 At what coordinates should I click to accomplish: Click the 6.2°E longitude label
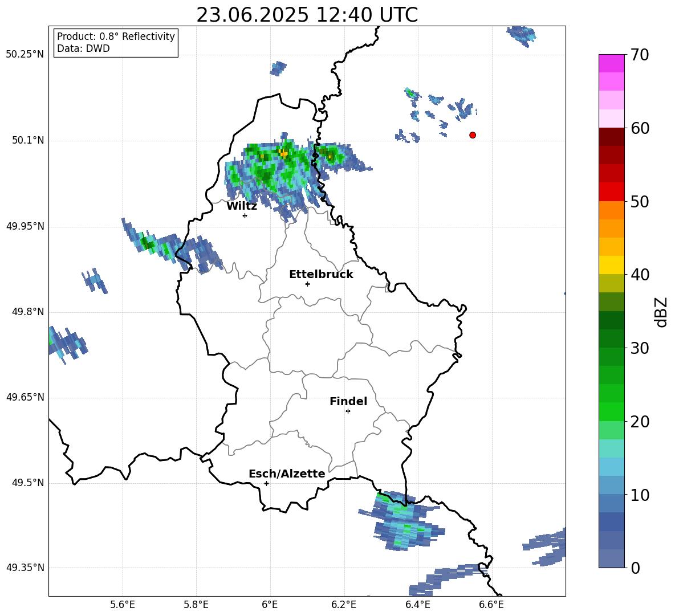[344, 605]
